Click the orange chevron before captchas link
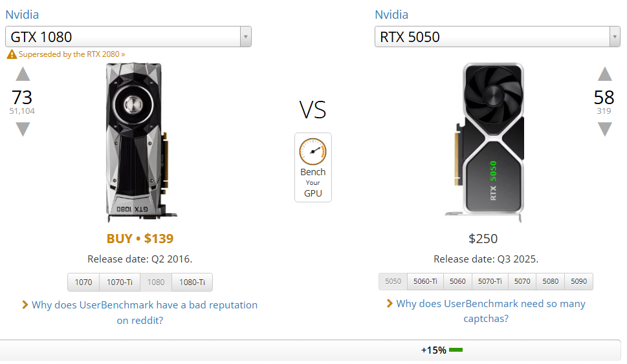The width and height of the screenshot is (627, 364). (x=390, y=303)
